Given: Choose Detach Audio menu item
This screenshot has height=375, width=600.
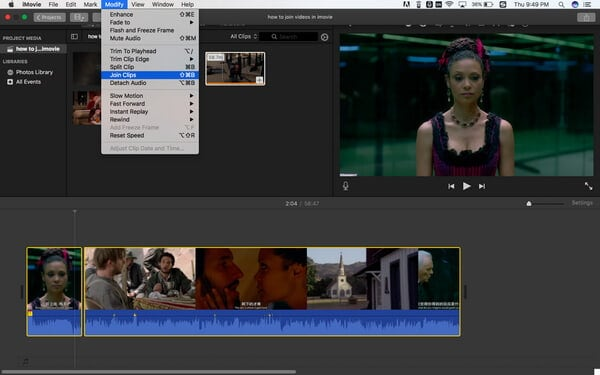Looking at the screenshot, I should coord(150,83).
